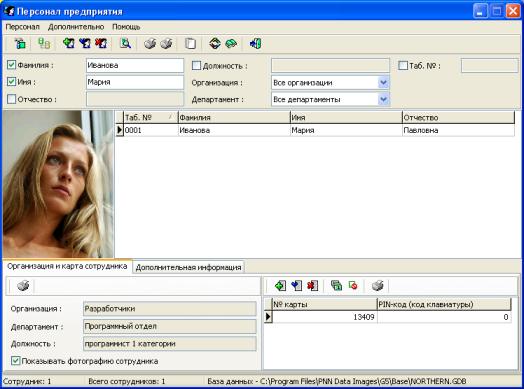This screenshot has width=524, height=389.
Task: Open employee search with the magnifier icon
Action: 125,43
